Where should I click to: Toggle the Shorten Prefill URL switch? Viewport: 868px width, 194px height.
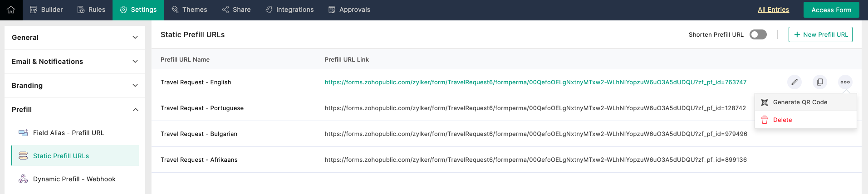pyautogui.click(x=758, y=34)
